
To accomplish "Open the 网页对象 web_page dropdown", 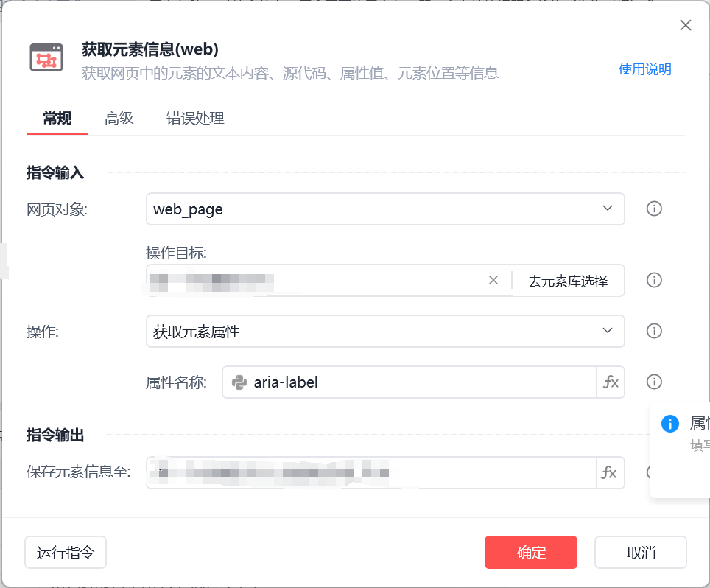I will (385, 209).
